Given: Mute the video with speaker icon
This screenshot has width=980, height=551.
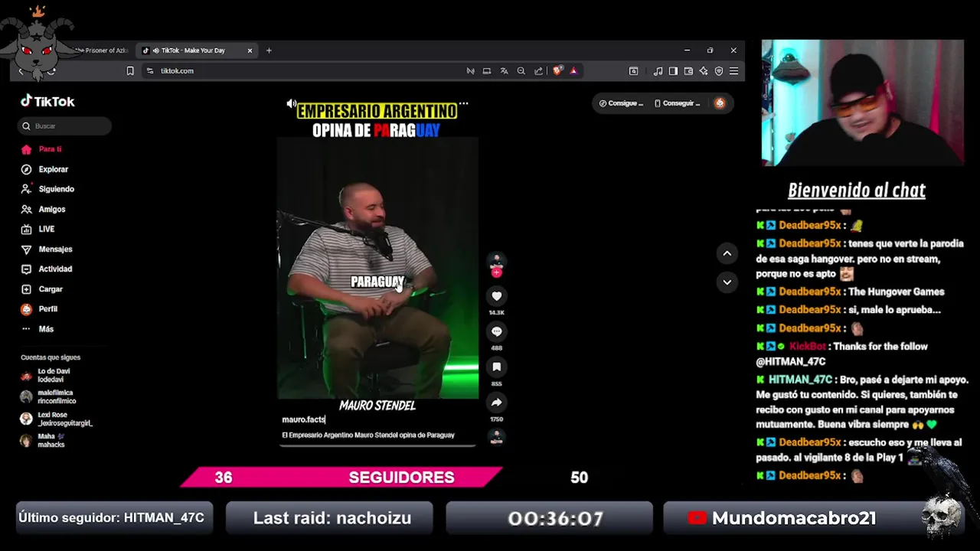Looking at the screenshot, I should coord(291,103).
